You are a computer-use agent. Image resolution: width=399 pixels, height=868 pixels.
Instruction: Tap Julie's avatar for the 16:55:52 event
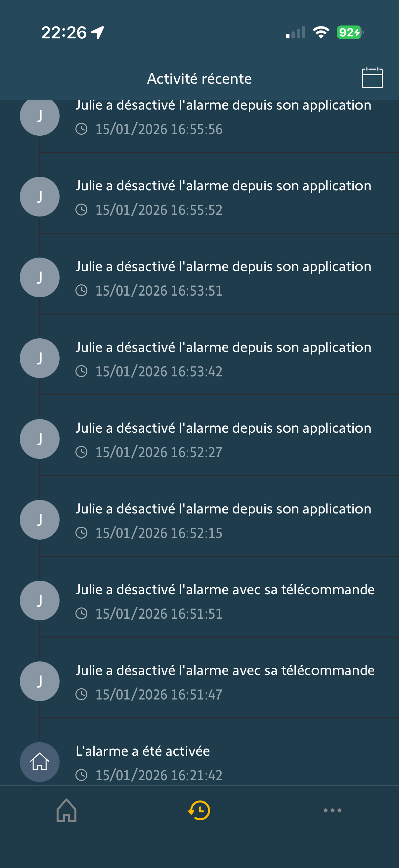40,196
